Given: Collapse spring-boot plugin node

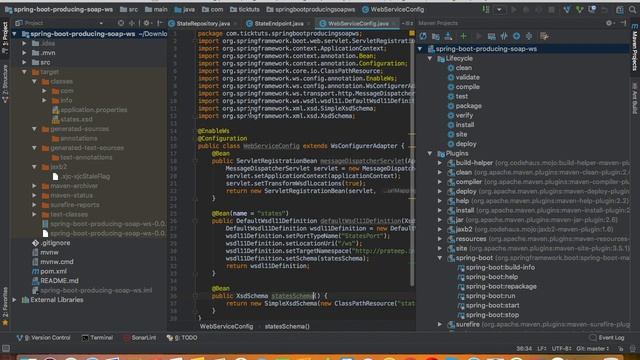Looking at the screenshot, I should coord(440,258).
